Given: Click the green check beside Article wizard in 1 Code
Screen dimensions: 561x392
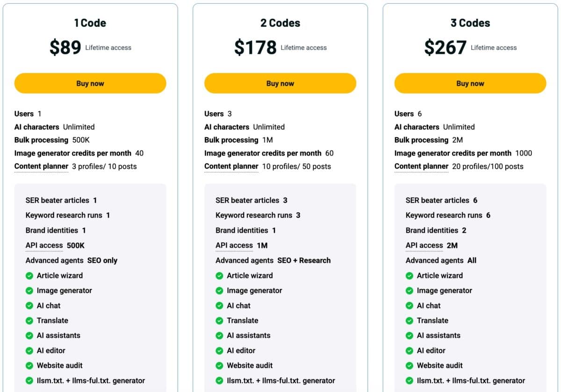Looking at the screenshot, I should coord(29,276).
